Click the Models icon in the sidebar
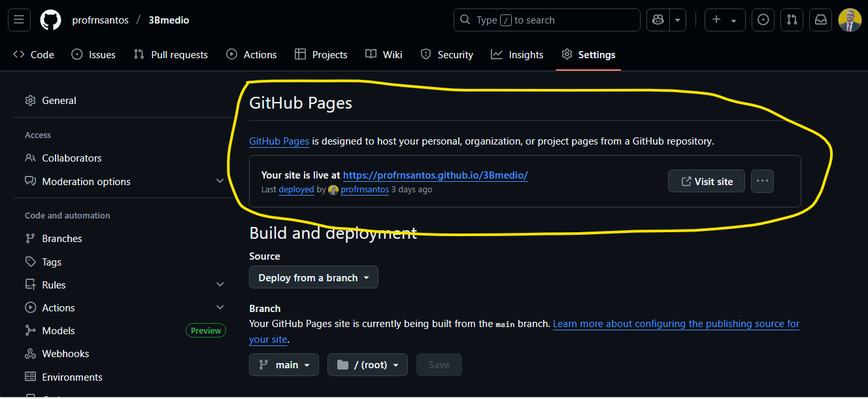This screenshot has width=868, height=399. [x=30, y=331]
